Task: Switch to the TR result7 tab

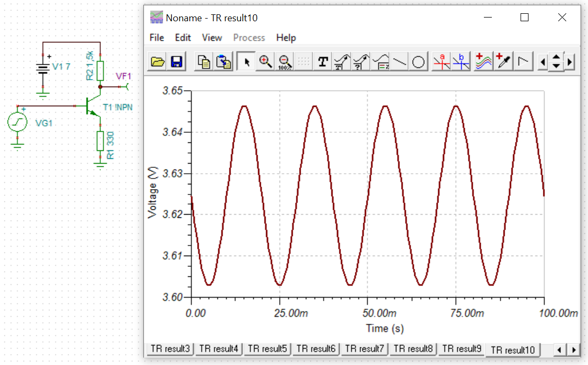Action: (364, 349)
